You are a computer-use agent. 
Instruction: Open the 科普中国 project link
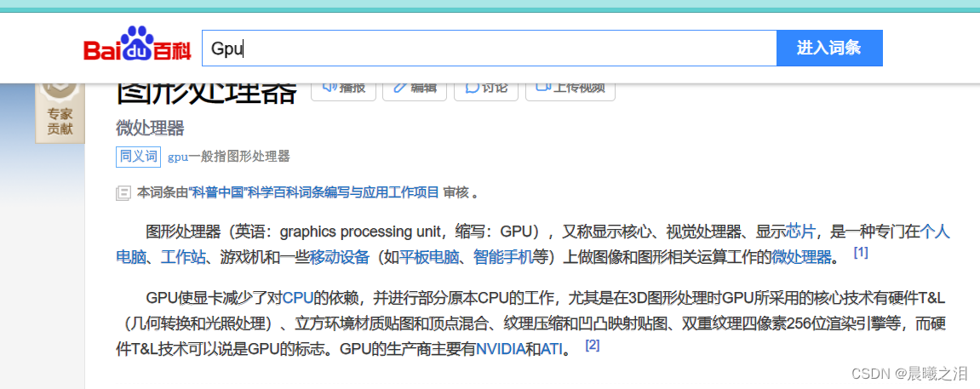[x=312, y=192]
